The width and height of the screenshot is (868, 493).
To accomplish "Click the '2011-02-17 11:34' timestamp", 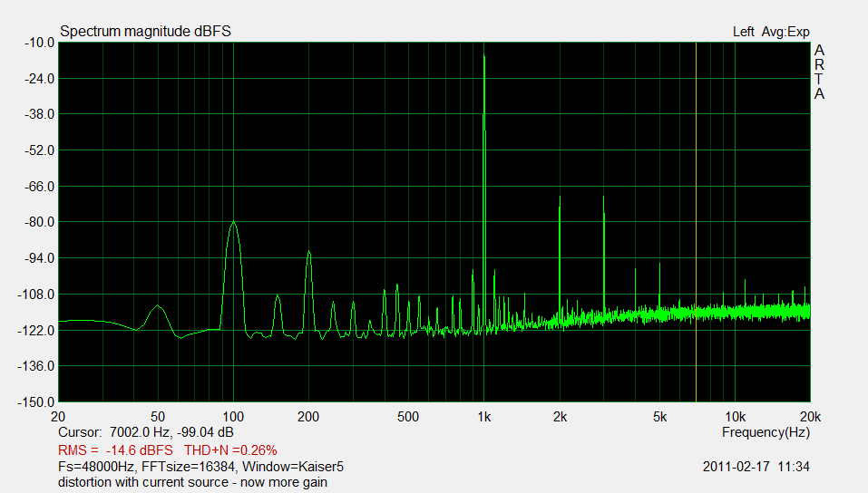I will click(x=756, y=467).
